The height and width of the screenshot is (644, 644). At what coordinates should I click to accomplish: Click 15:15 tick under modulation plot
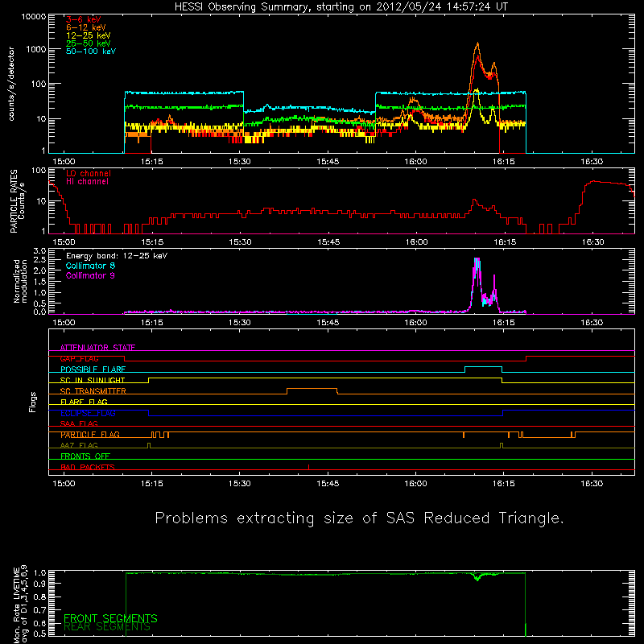(x=152, y=323)
